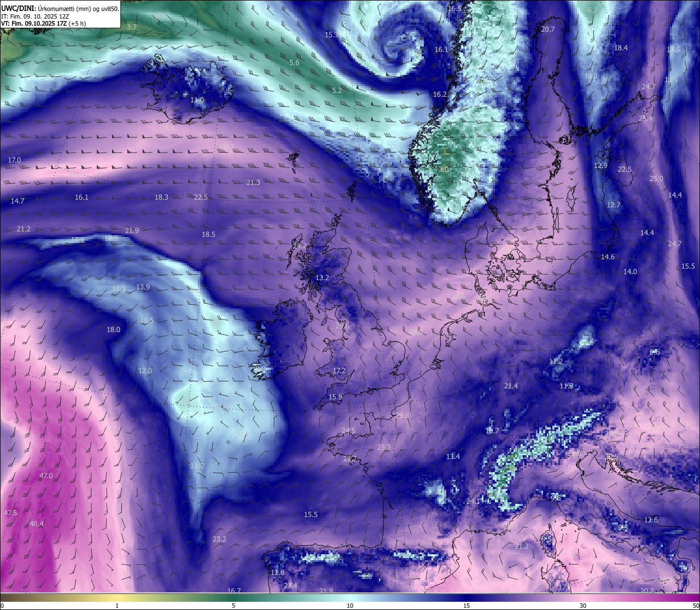
Task: Click the 20.2 value at the bottom right
Action: pos(647,590)
